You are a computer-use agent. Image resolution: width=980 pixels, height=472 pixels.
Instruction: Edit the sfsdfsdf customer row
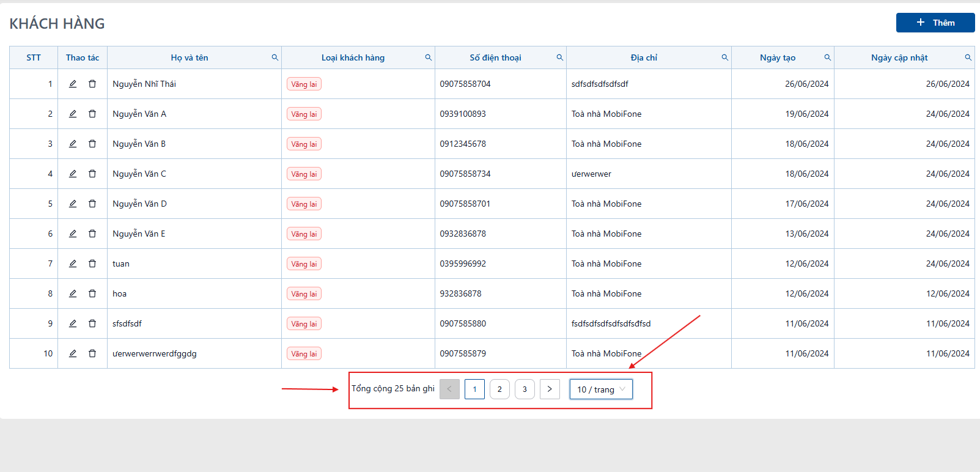(x=73, y=323)
